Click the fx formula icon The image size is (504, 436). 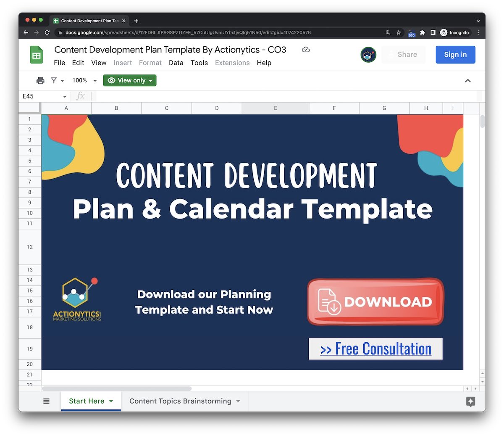pos(80,96)
